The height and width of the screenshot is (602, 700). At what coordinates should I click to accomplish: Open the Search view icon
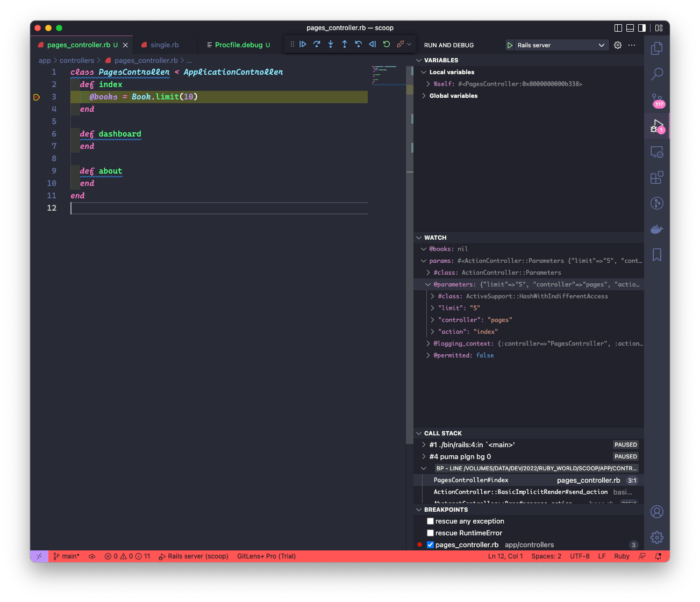point(656,74)
